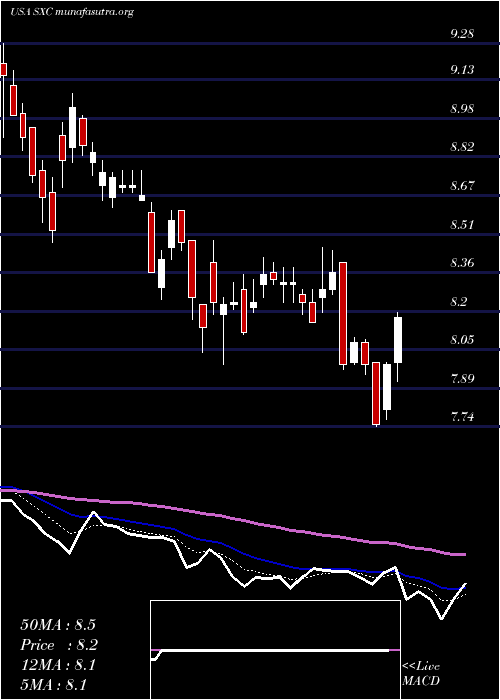The width and height of the screenshot is (500, 700).
Task: Click the 5MA : 8.1 legend value
Action: [53, 684]
